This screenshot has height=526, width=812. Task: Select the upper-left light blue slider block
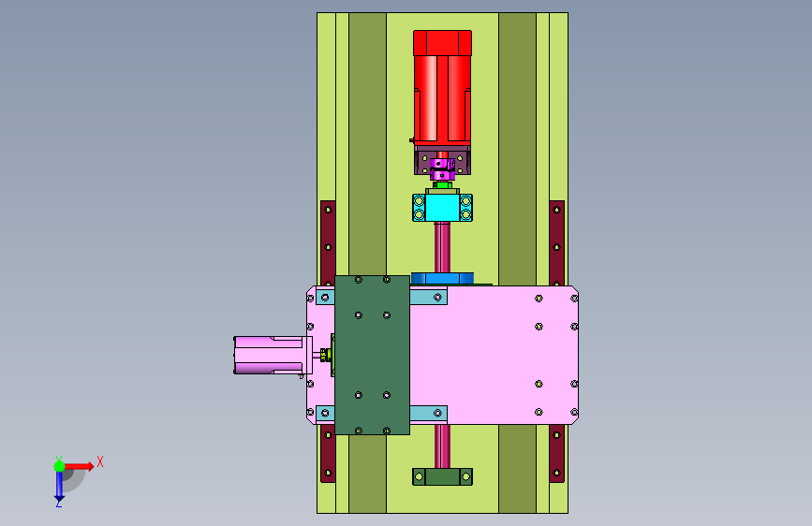[x=325, y=298]
